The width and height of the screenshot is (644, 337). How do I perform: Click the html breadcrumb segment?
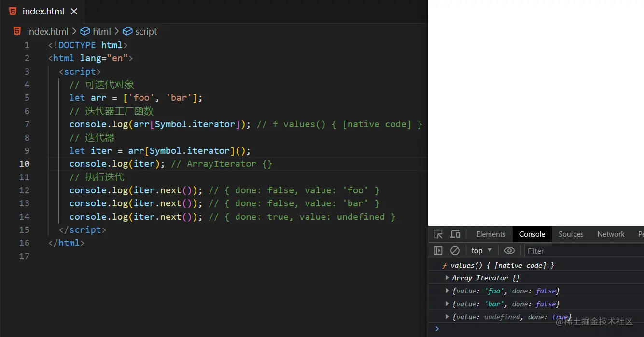102,31
